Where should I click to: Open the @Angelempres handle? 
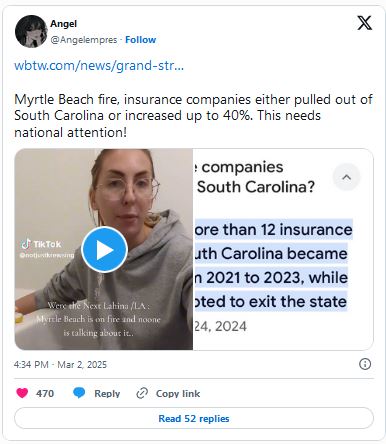[84, 40]
